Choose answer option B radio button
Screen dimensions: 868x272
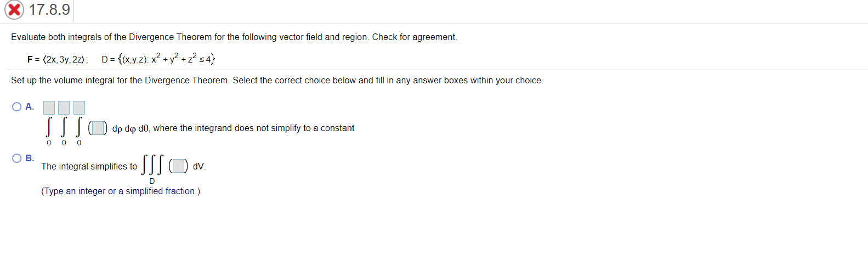click(17, 158)
